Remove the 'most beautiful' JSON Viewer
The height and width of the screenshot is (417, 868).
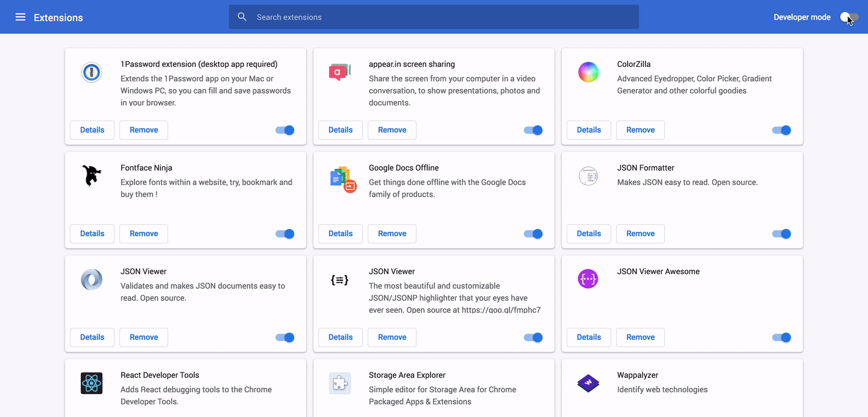click(392, 337)
